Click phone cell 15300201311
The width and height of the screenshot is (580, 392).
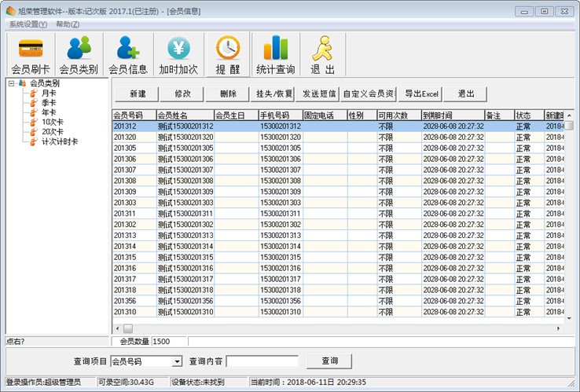pos(281,214)
